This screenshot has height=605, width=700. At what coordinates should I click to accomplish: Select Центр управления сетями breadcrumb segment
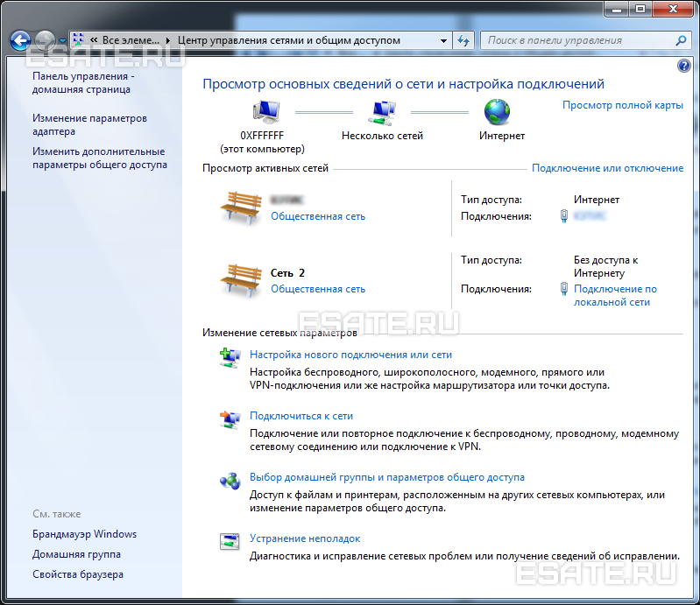288,40
